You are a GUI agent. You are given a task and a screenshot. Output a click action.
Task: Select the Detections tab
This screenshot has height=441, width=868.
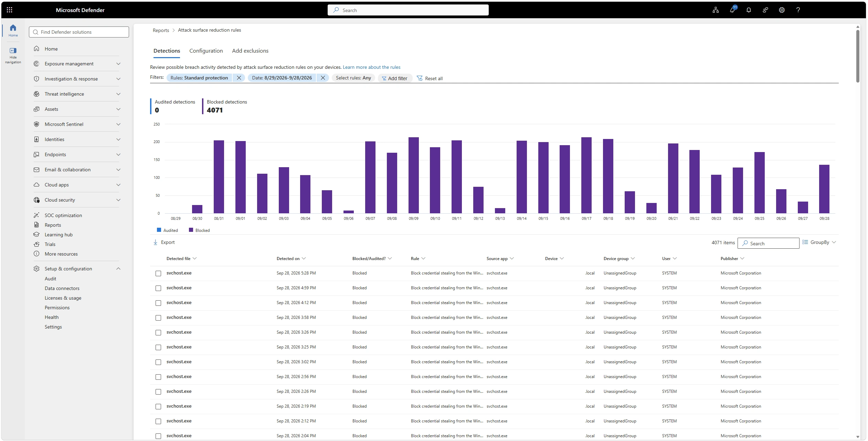click(167, 51)
